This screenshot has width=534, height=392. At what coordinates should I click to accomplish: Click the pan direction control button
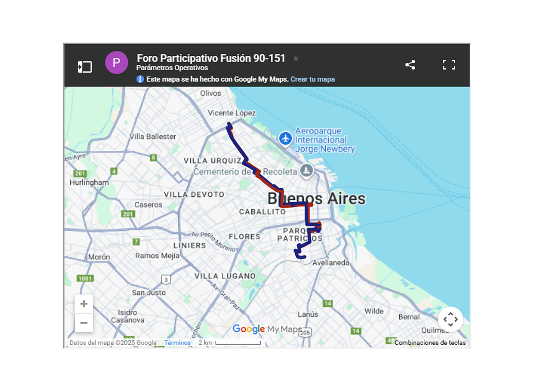(450, 319)
